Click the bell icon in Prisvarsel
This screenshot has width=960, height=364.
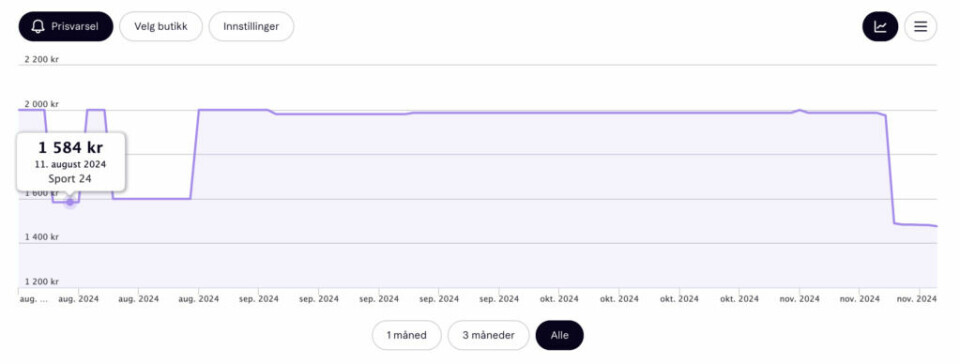(38, 26)
